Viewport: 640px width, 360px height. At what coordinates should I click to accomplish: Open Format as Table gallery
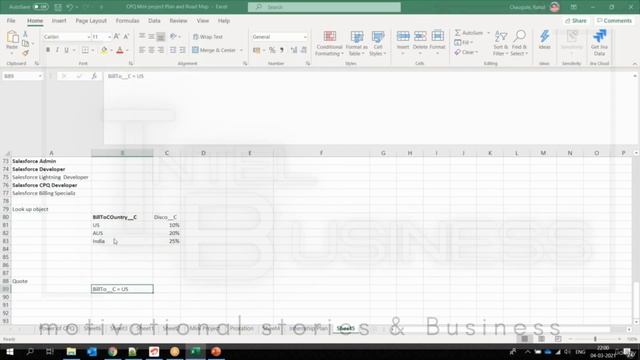[356, 43]
